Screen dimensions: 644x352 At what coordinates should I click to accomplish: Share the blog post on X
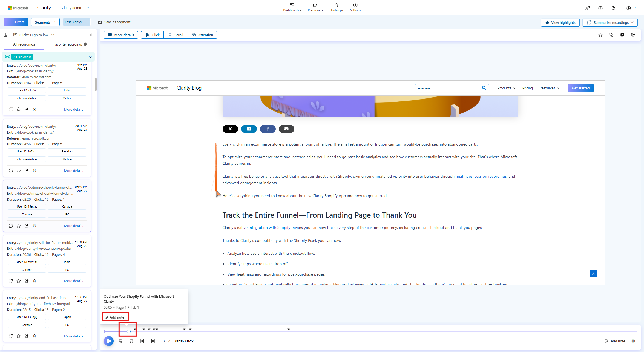click(x=230, y=129)
